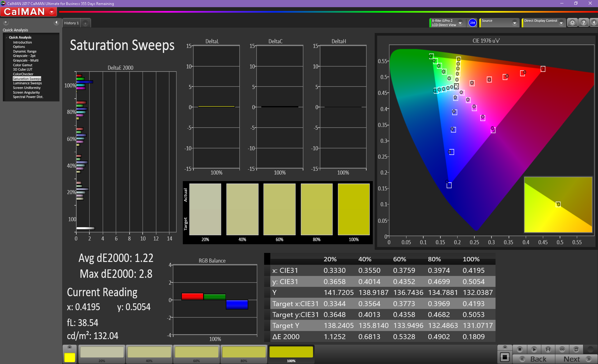Click the single read square button

[505, 357]
